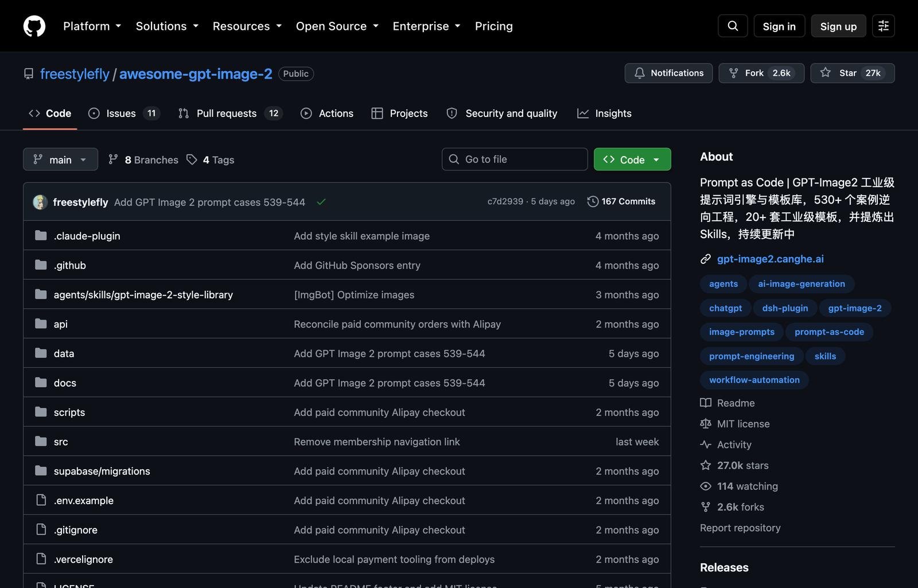The image size is (918, 588).
Task: Expand the Open Source menu
Action: [337, 26]
